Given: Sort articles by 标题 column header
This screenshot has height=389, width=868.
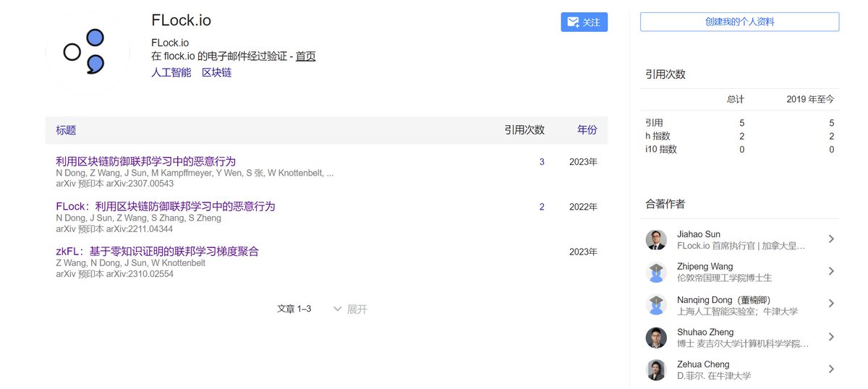Looking at the screenshot, I should click(x=66, y=130).
